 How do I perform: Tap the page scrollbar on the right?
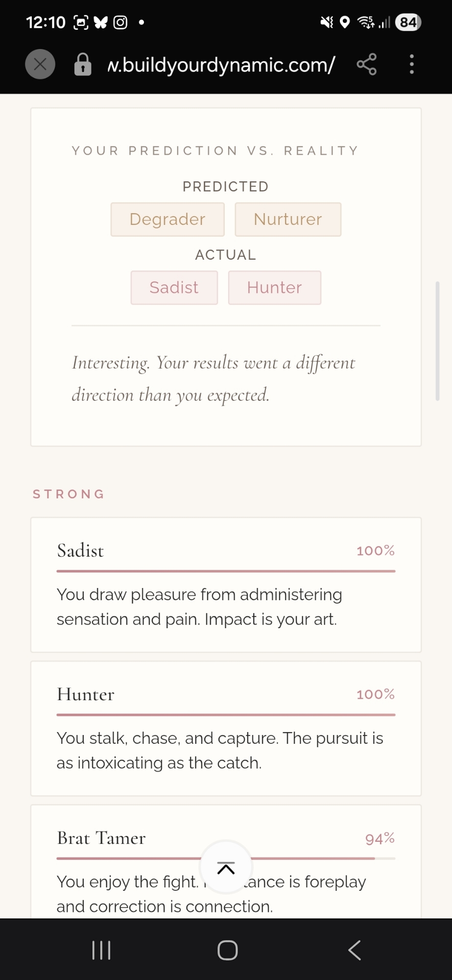click(x=437, y=341)
